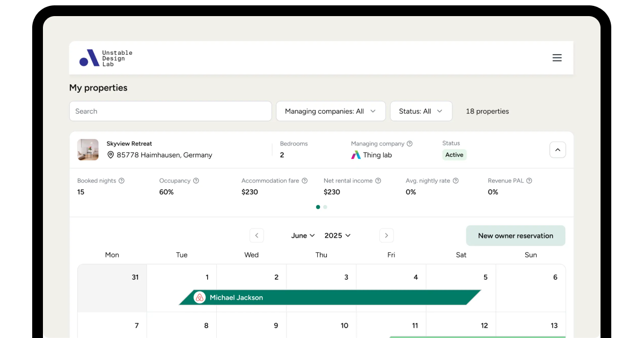
Task: Select calendar day 31
Action: [112, 288]
